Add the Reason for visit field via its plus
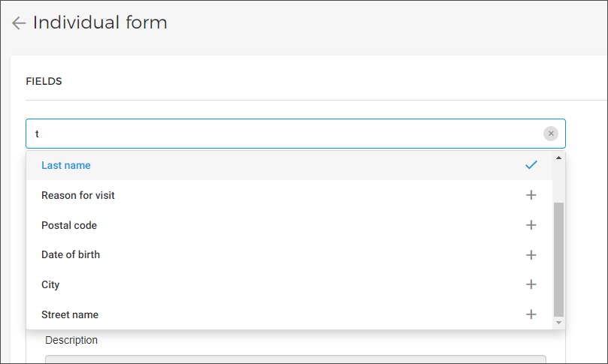This screenshot has width=608, height=364. click(531, 195)
